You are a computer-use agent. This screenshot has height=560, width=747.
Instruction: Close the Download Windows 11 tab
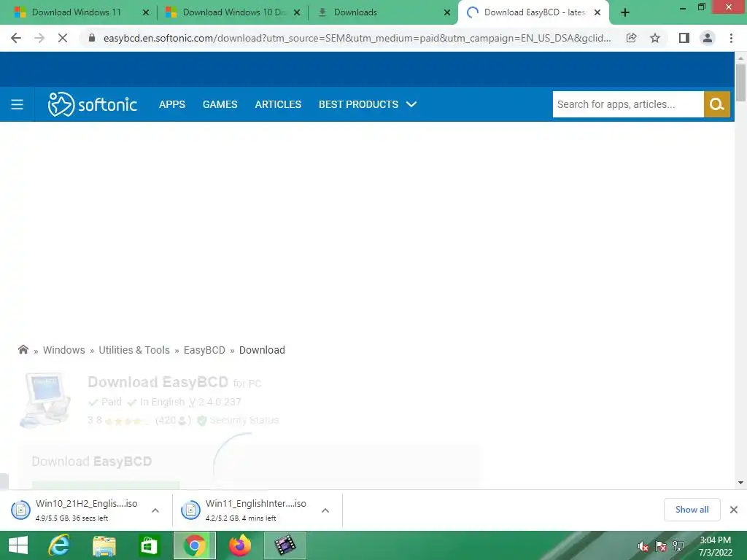(x=146, y=12)
